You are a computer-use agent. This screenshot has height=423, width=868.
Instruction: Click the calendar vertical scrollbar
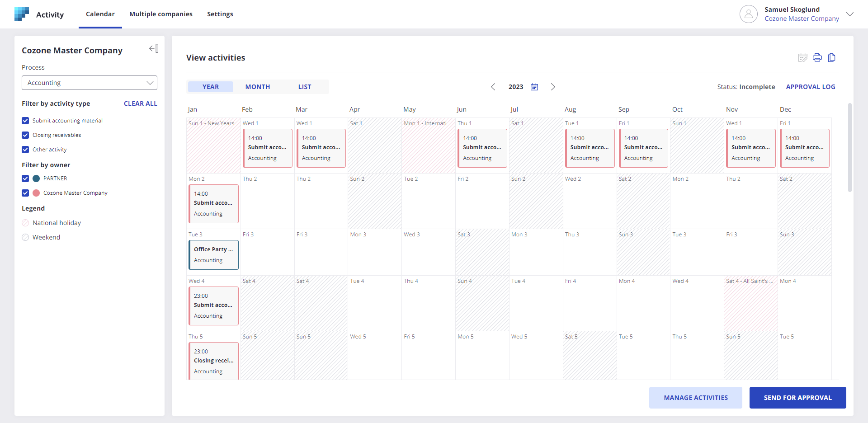click(850, 148)
